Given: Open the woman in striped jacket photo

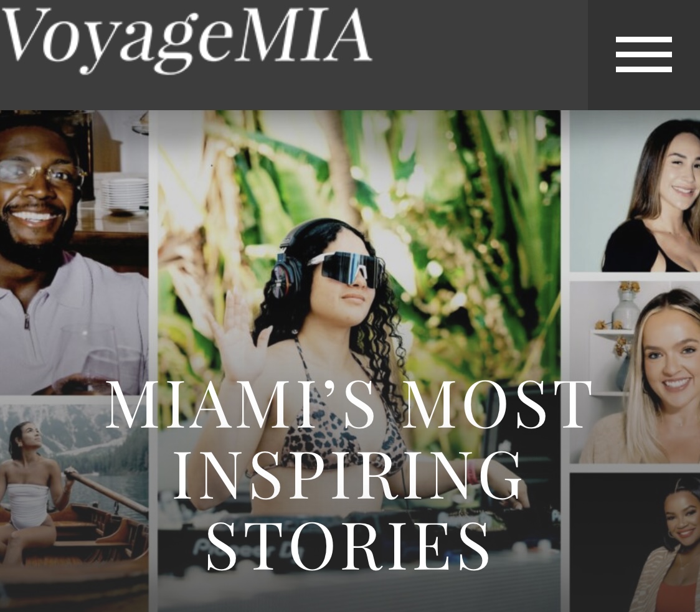Looking at the screenshot, I should tap(635, 542).
